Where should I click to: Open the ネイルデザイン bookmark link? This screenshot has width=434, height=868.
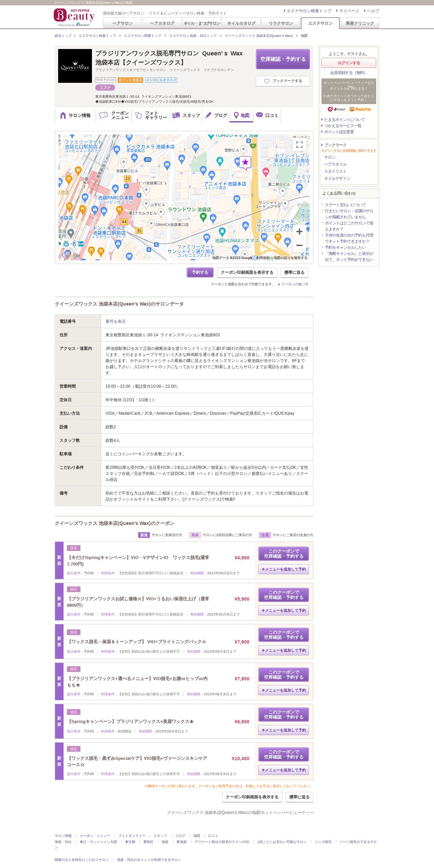tap(337, 178)
